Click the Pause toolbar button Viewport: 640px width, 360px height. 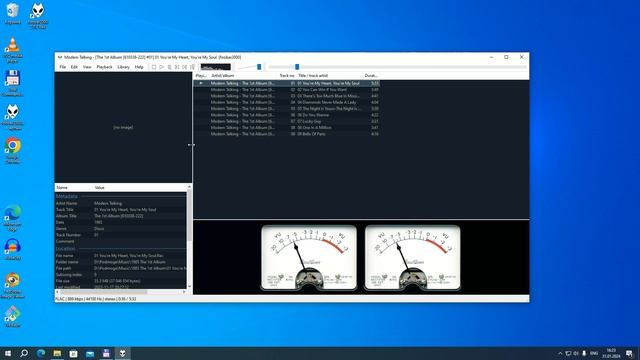coord(169,67)
